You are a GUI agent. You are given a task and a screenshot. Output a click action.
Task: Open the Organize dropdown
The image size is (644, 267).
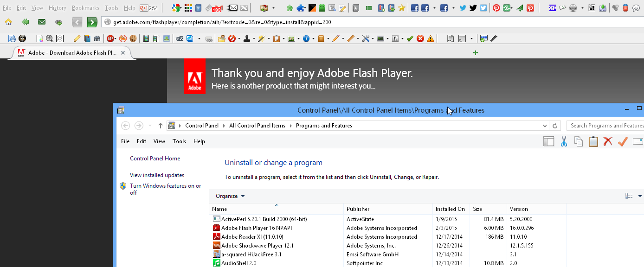(x=230, y=196)
